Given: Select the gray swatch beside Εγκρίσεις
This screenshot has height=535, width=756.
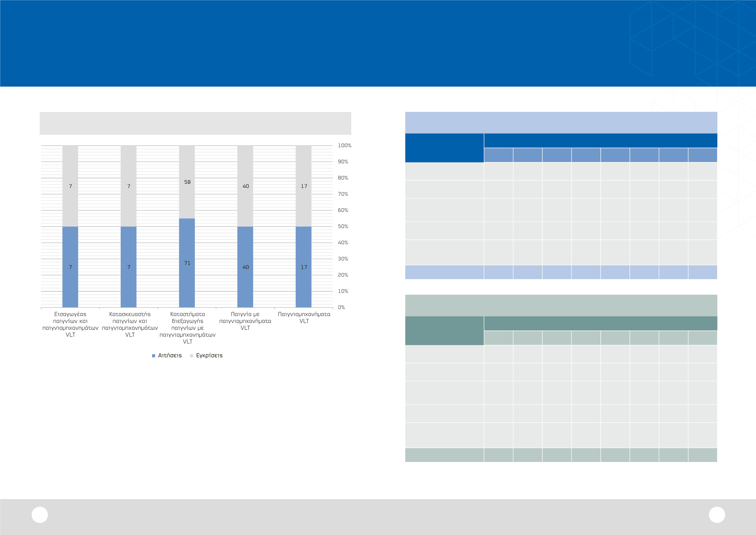Looking at the screenshot, I should (x=192, y=356).
